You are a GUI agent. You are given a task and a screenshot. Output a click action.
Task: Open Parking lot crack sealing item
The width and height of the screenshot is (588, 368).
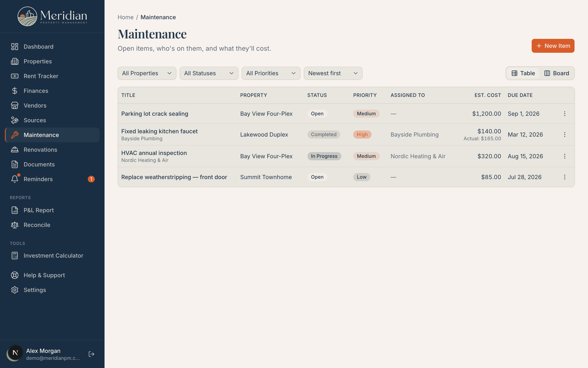pyautogui.click(x=155, y=114)
